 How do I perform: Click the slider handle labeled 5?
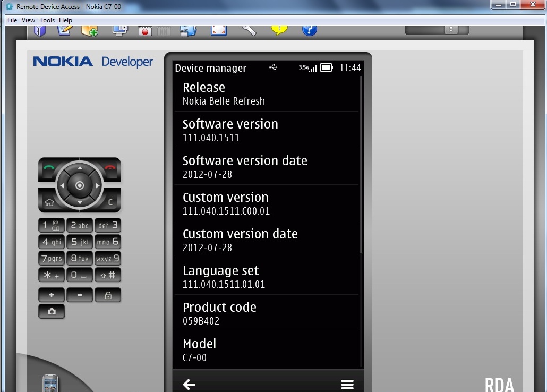coord(451,29)
